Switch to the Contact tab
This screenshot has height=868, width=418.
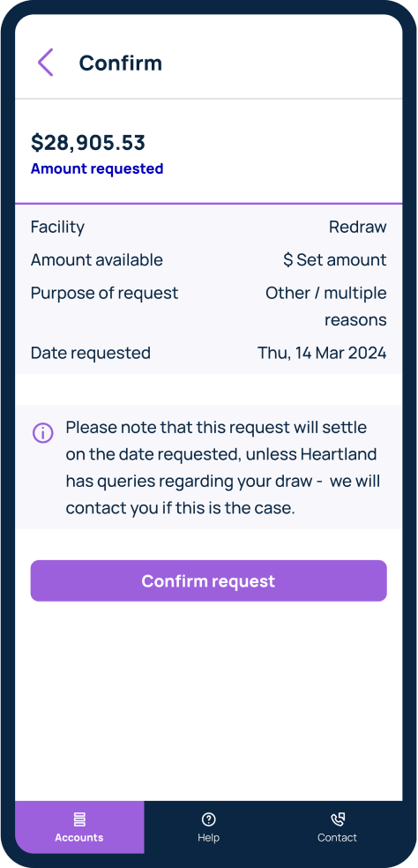pos(338,827)
